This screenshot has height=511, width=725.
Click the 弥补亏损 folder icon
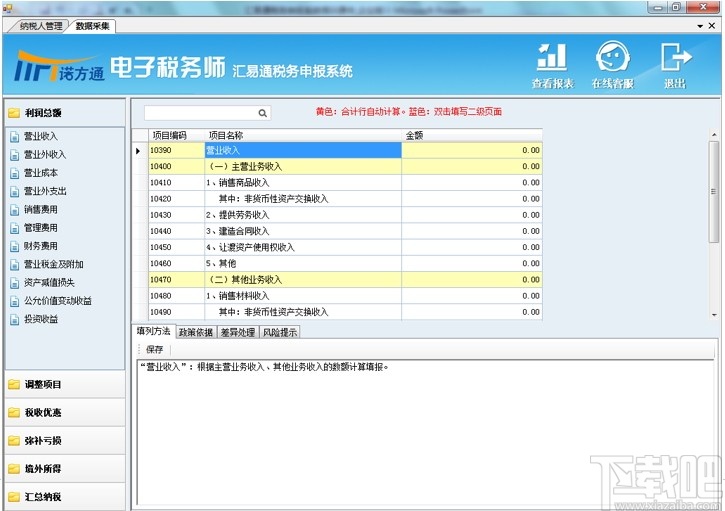[14, 440]
